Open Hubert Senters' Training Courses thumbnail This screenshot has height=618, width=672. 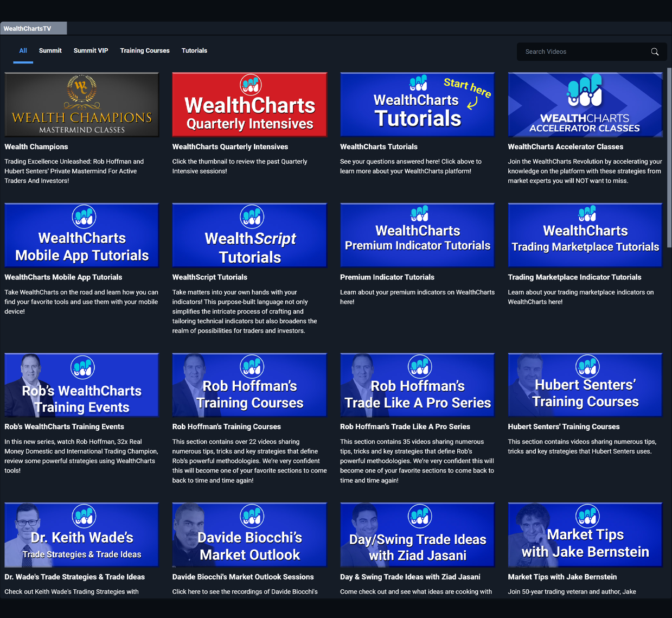pyautogui.click(x=585, y=385)
